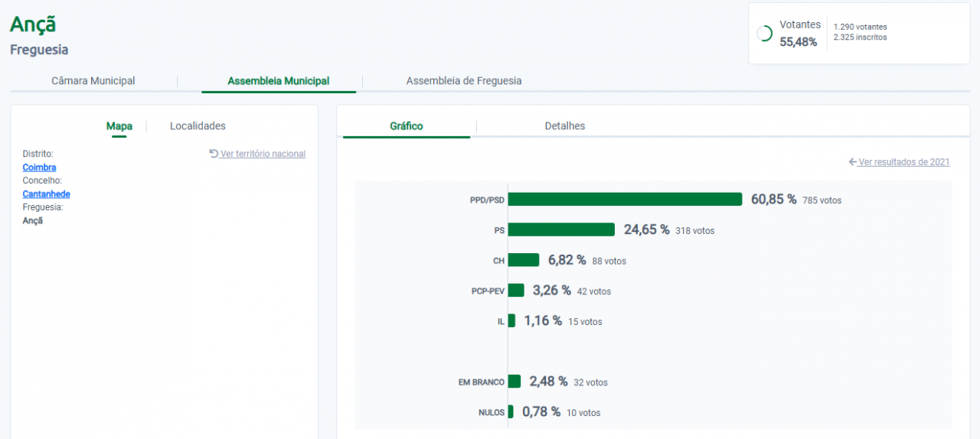Click the Ançã page heading
Screen dimensions: 980x439
33,24
